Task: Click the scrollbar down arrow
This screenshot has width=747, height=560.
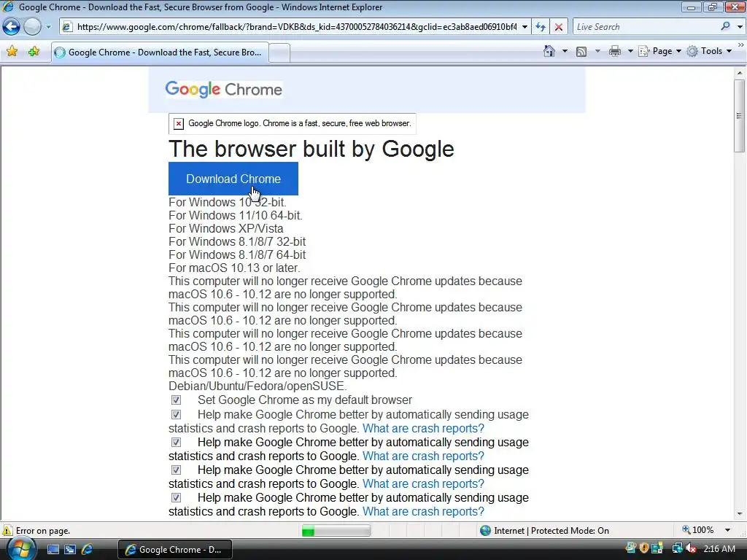Action: coord(740,514)
